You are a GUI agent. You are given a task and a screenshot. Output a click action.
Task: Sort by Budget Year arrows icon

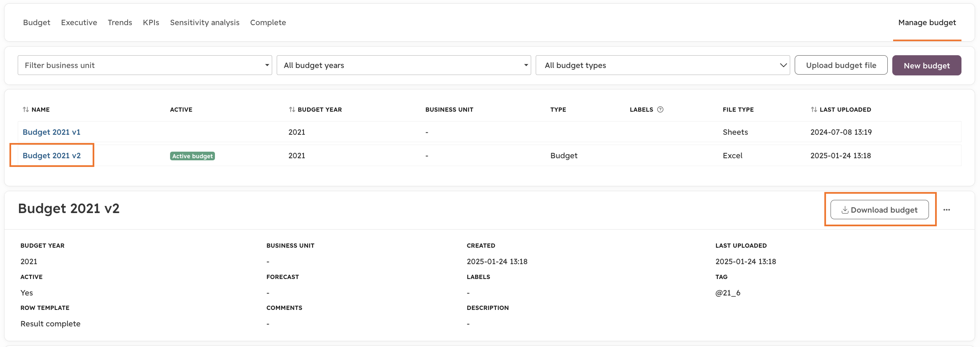click(x=292, y=110)
